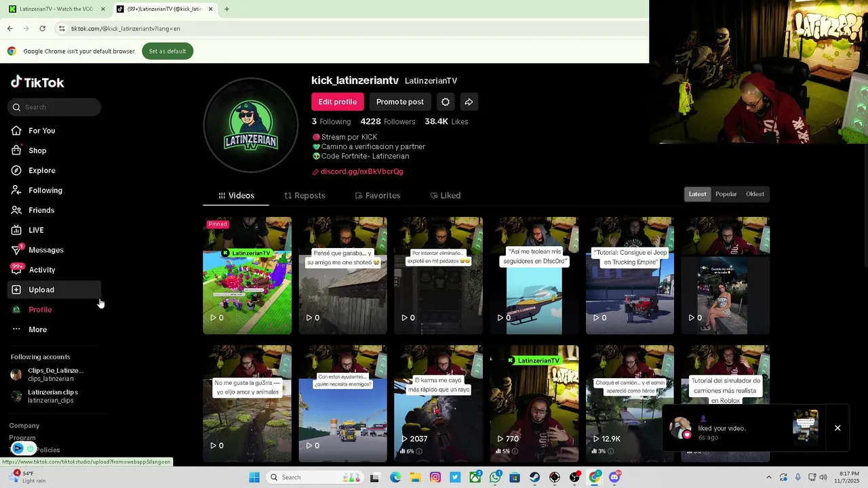Open Instagram from the taskbar
The width and height of the screenshot is (868, 488).
point(435,477)
